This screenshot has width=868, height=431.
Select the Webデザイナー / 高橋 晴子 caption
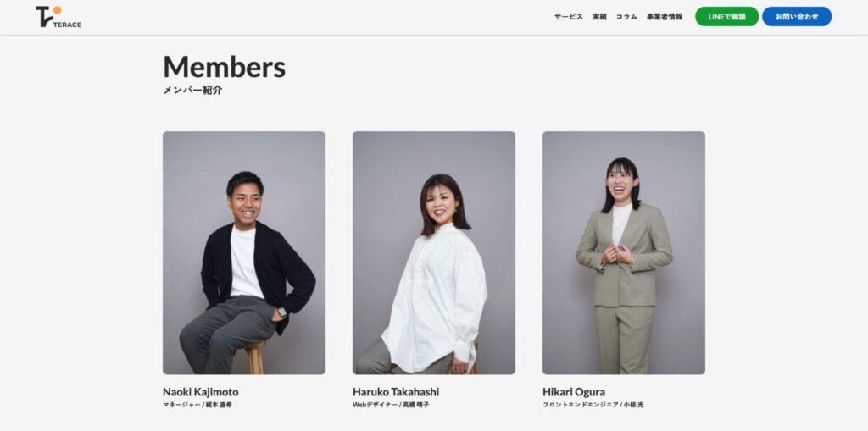[x=391, y=405]
